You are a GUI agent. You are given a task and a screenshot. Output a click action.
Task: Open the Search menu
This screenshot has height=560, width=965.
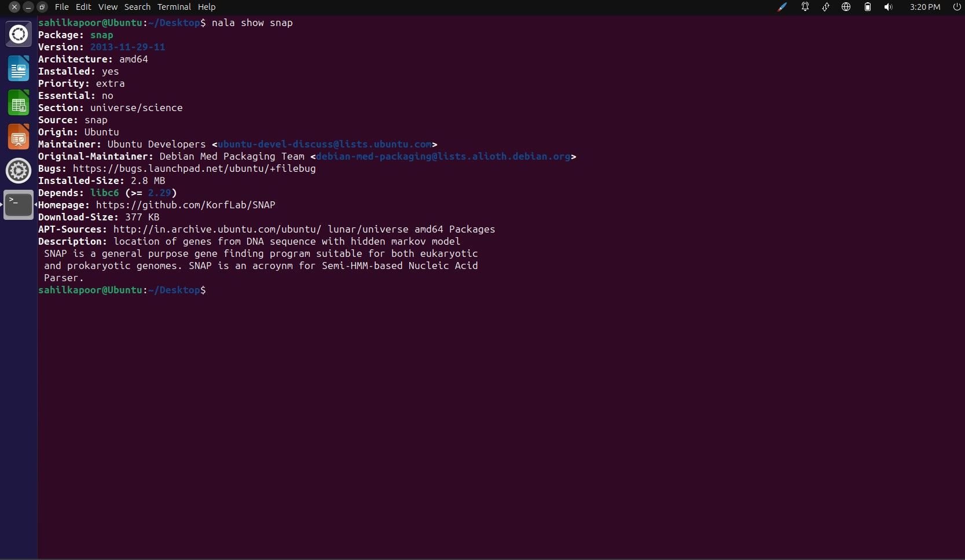click(x=137, y=7)
